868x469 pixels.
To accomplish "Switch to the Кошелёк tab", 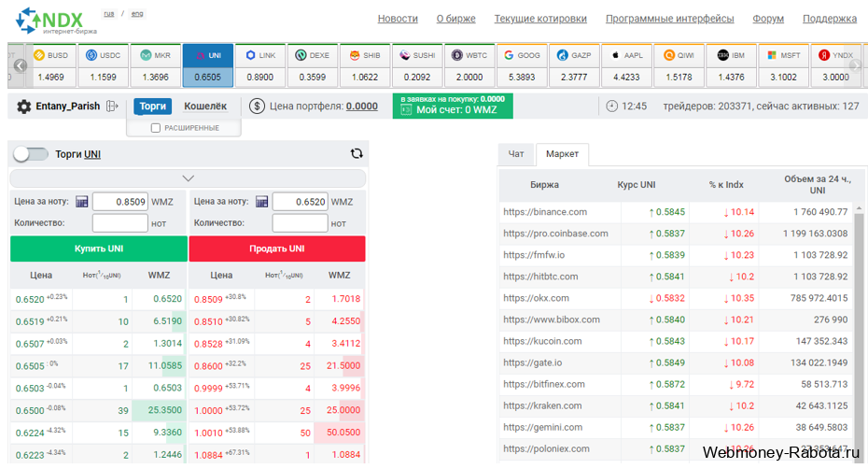I will (205, 106).
